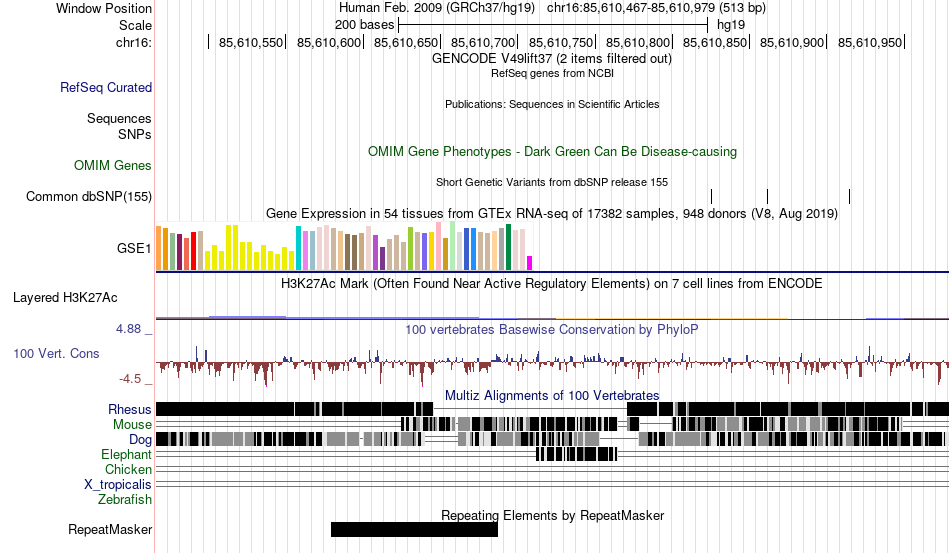Click the chr16:85,610,467-85,610,979 (513 bp) position text
This screenshot has height=553, width=950.
(656, 8)
